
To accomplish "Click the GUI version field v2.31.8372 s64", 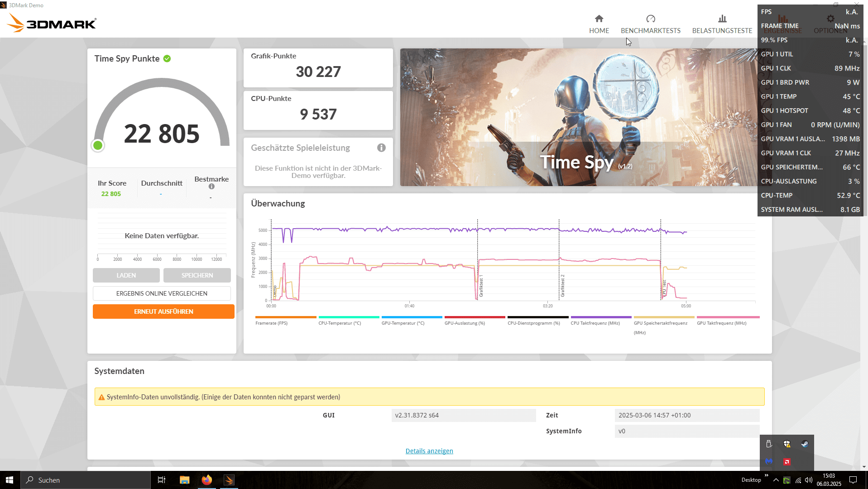I will click(x=464, y=415).
